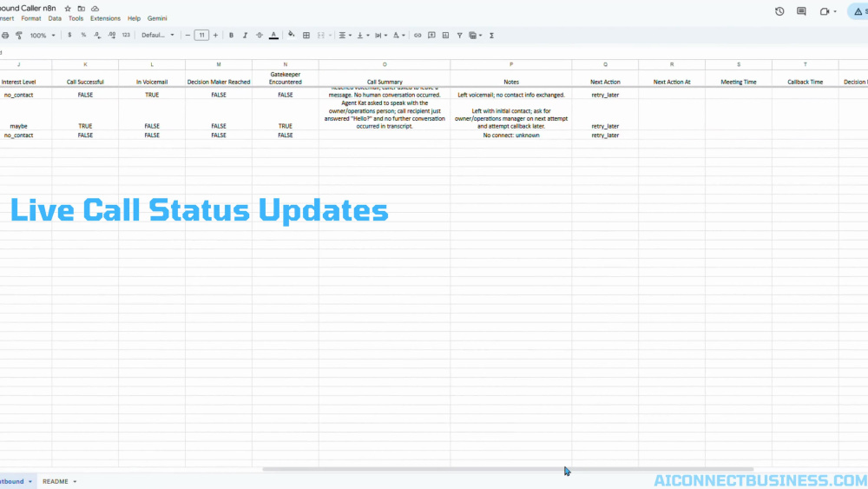Open the filter views dropdown

coord(475,35)
